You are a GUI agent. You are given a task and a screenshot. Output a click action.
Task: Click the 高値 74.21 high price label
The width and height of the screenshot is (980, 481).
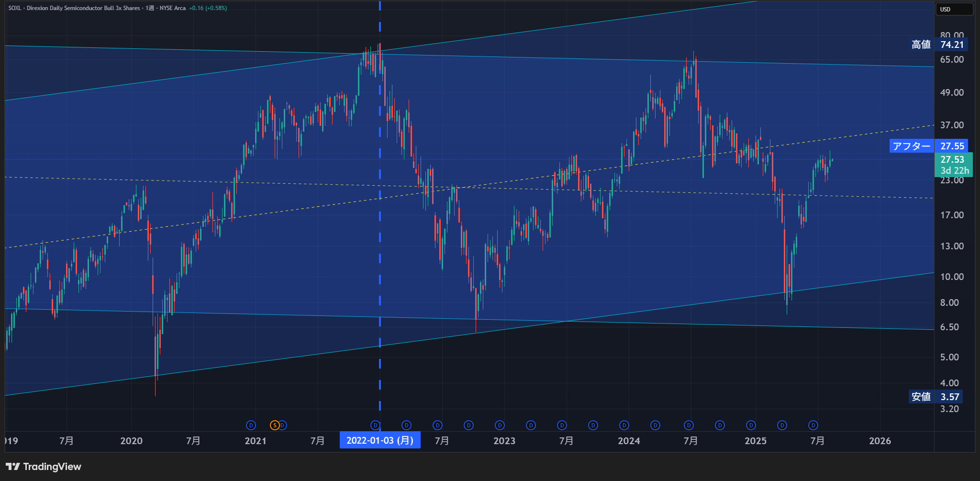[x=938, y=45]
